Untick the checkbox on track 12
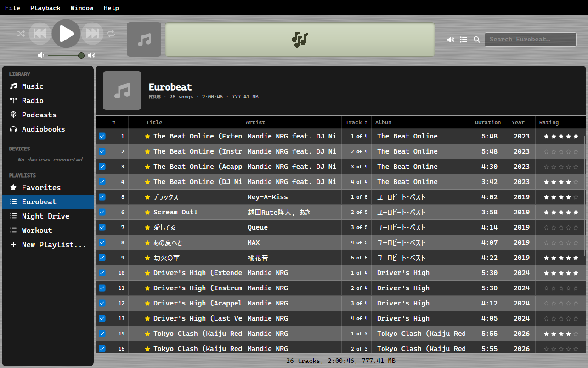 click(x=102, y=303)
